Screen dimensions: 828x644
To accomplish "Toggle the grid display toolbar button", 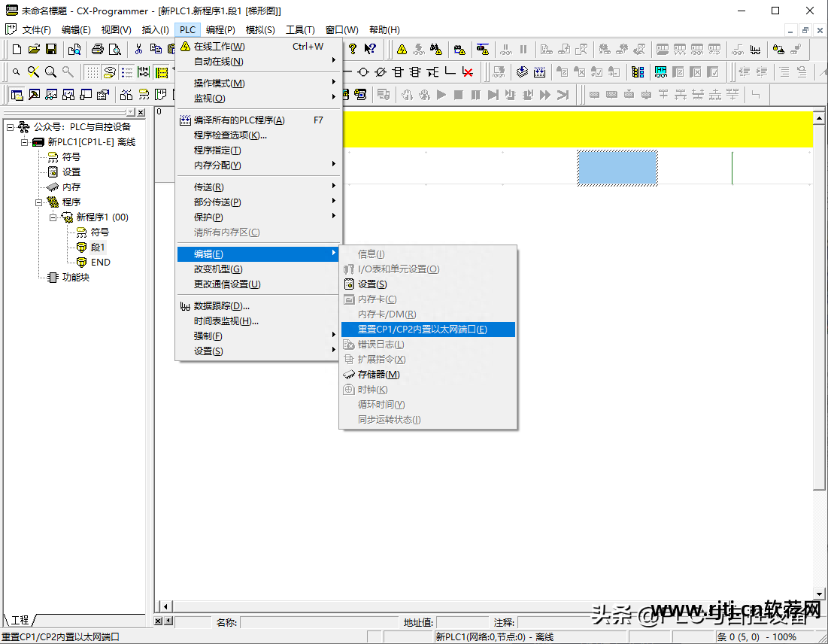I will click(x=92, y=72).
